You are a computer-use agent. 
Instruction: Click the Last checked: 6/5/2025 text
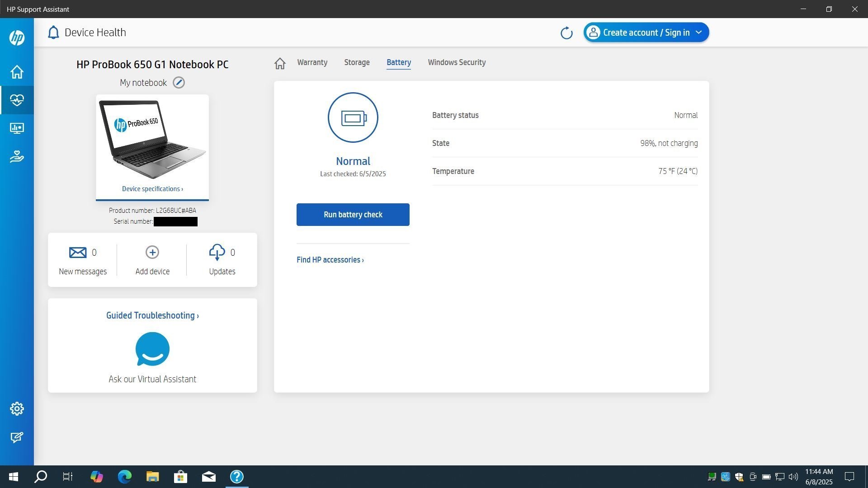pos(353,174)
